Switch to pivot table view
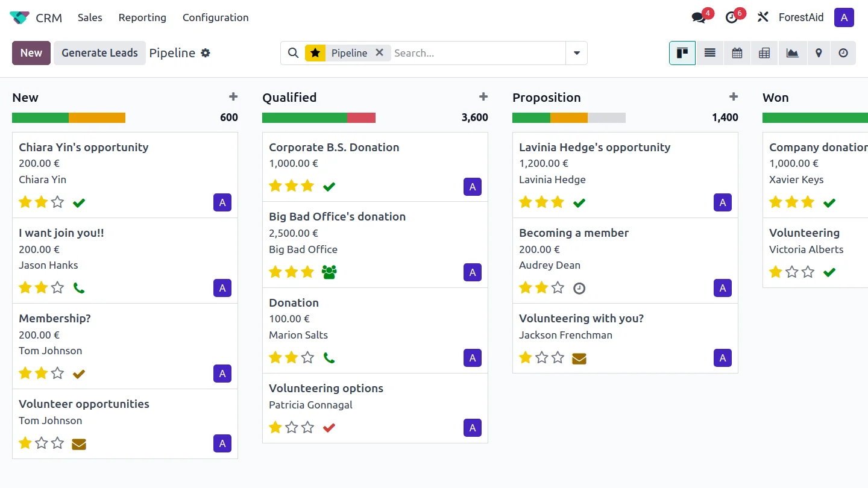The height and width of the screenshot is (488, 868). click(764, 53)
